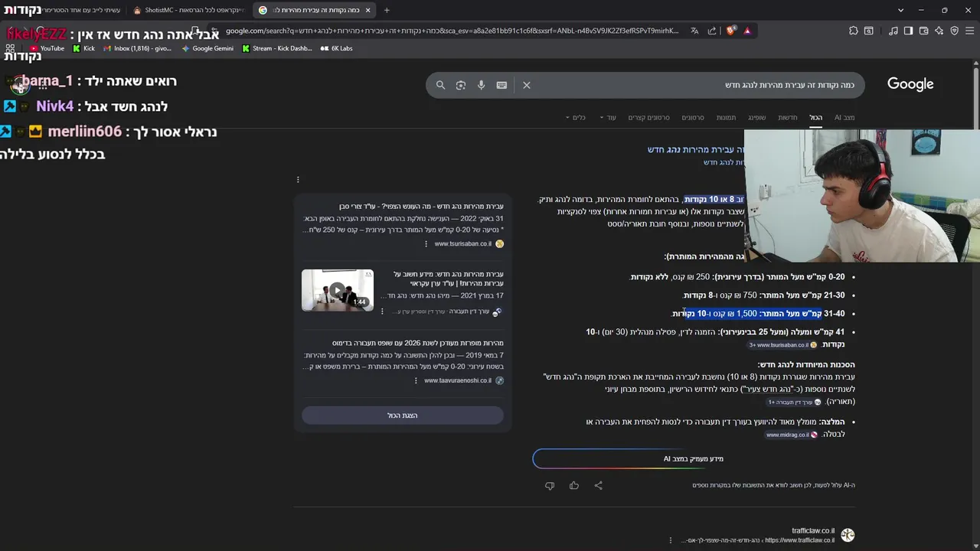Open the Brave Wallet icon
The height and width of the screenshot is (551, 980).
point(923,31)
